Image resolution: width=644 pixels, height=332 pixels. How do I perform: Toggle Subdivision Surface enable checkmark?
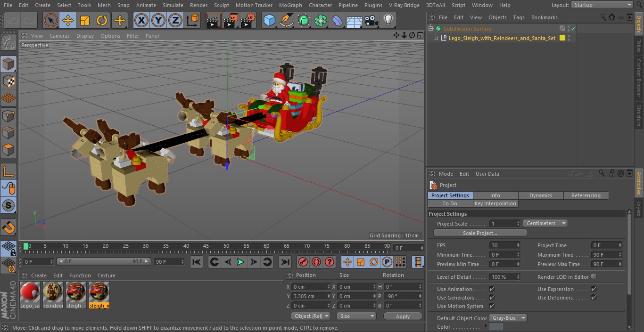(573, 29)
